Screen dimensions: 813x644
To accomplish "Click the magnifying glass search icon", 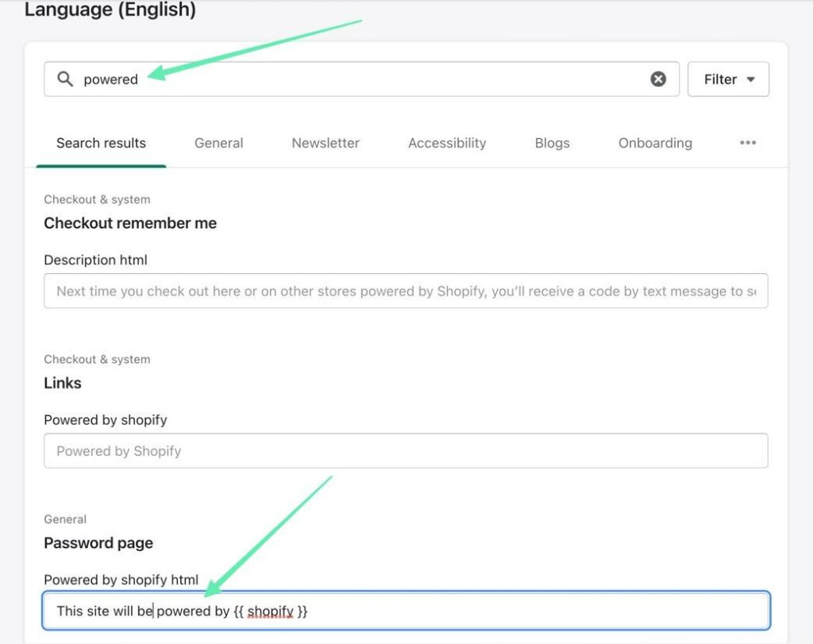I will point(66,79).
